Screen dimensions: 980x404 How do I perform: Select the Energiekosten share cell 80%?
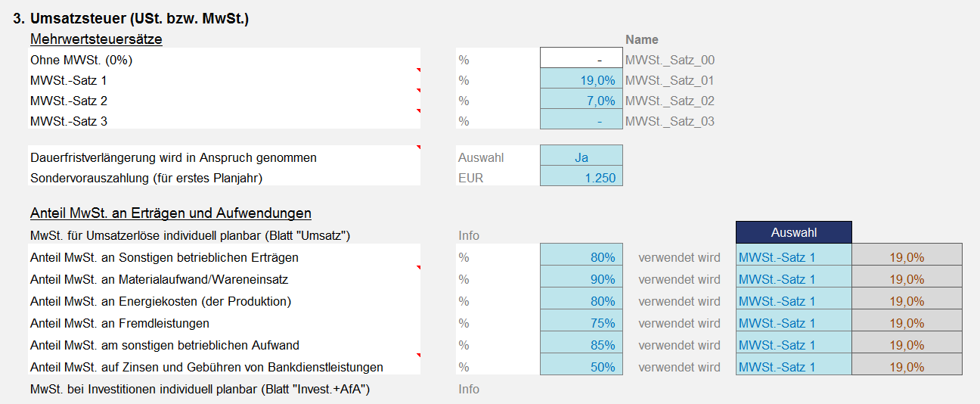click(581, 301)
